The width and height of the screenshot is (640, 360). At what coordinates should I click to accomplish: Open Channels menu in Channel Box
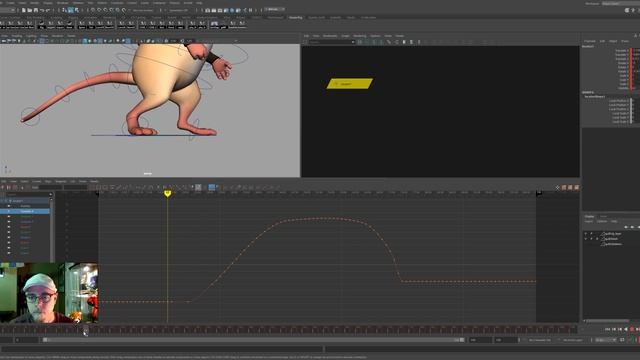(x=590, y=41)
